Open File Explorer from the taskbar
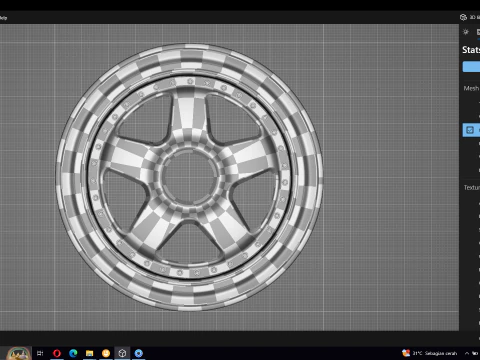480x360 pixels. (89, 353)
